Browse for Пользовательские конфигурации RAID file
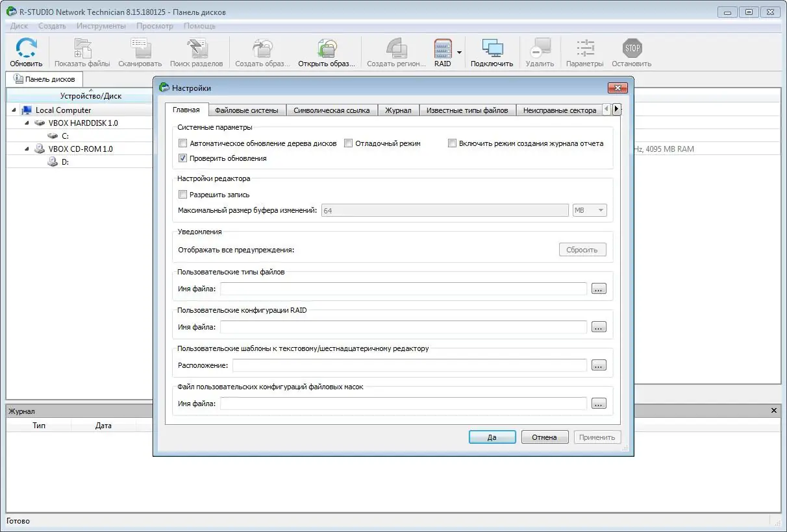This screenshot has height=532, width=787. [599, 327]
